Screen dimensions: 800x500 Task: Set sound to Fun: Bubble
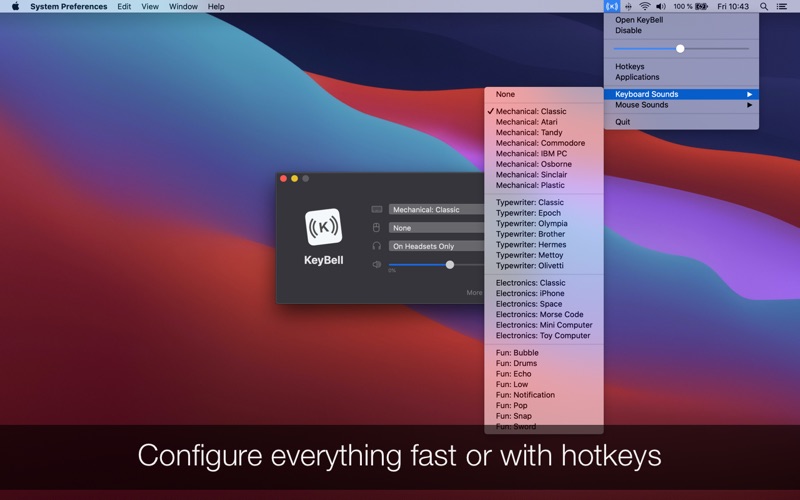[544, 353]
